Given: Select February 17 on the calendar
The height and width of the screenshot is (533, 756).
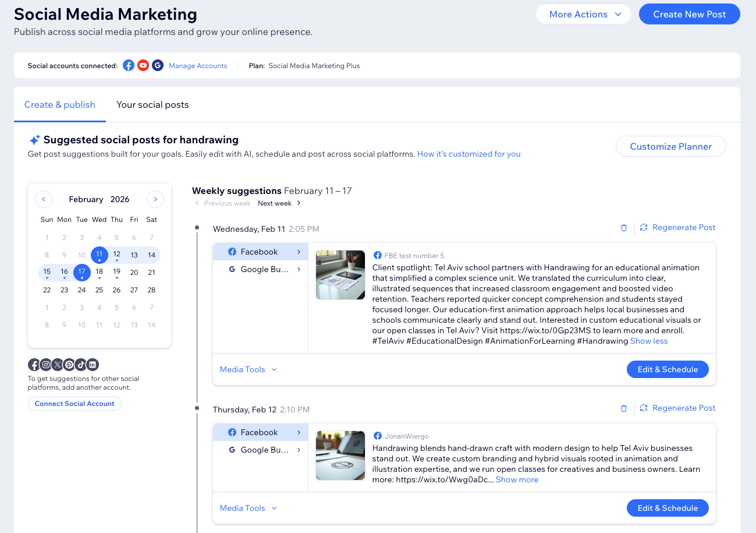Looking at the screenshot, I should pyautogui.click(x=81, y=272).
